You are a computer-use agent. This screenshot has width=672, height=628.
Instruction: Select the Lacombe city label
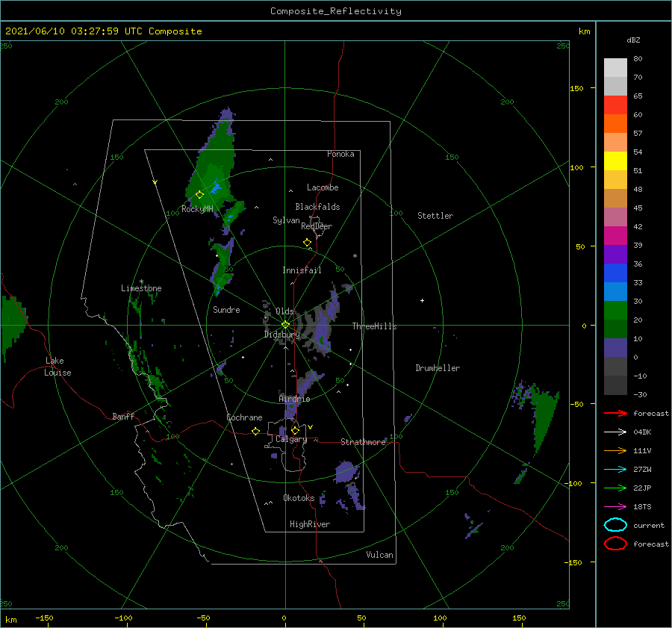click(x=323, y=187)
